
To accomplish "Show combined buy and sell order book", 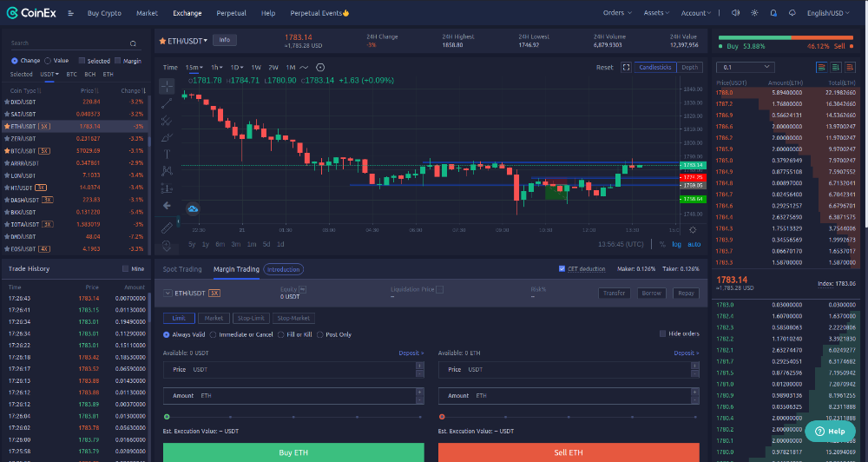I will pyautogui.click(x=821, y=67).
